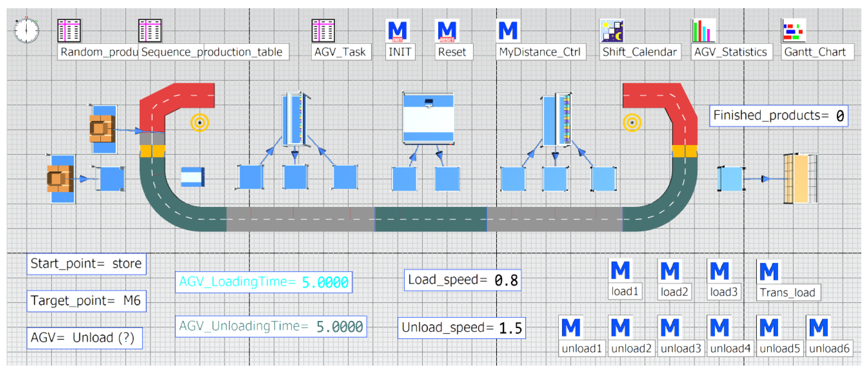Select the Random_production table icon
This screenshot has height=372, width=868.
point(69,31)
